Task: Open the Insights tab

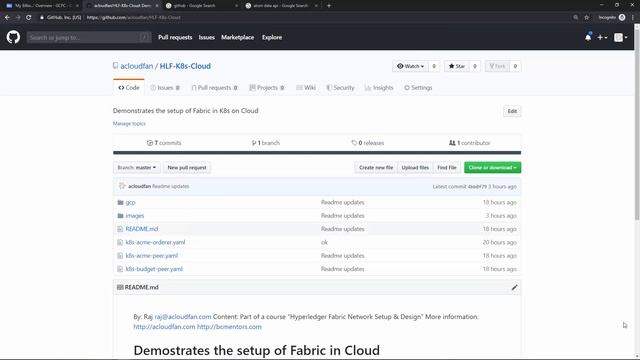Action: [379, 88]
